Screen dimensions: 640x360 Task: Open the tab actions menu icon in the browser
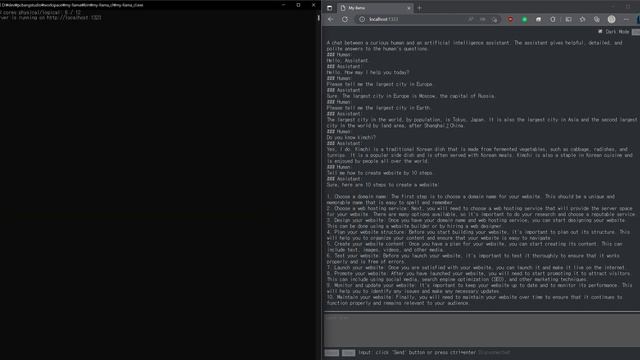(x=329, y=8)
